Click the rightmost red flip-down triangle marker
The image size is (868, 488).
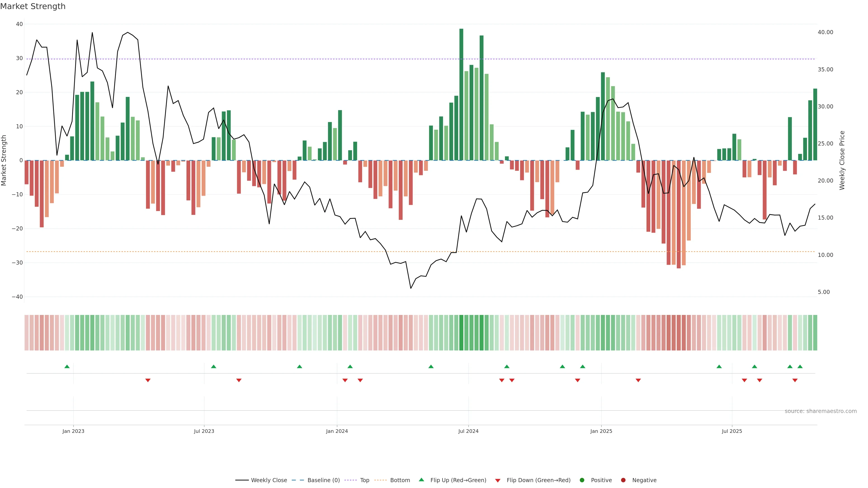pyautogui.click(x=795, y=380)
